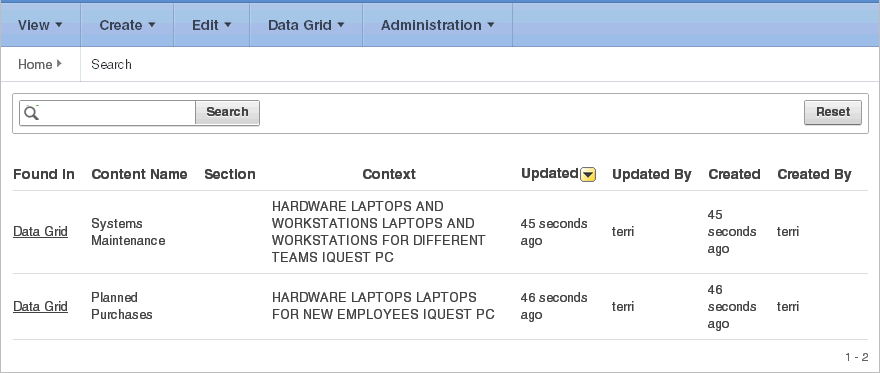Click the magnifying glass icon in search box
This screenshot has height=373, width=880.
point(32,113)
